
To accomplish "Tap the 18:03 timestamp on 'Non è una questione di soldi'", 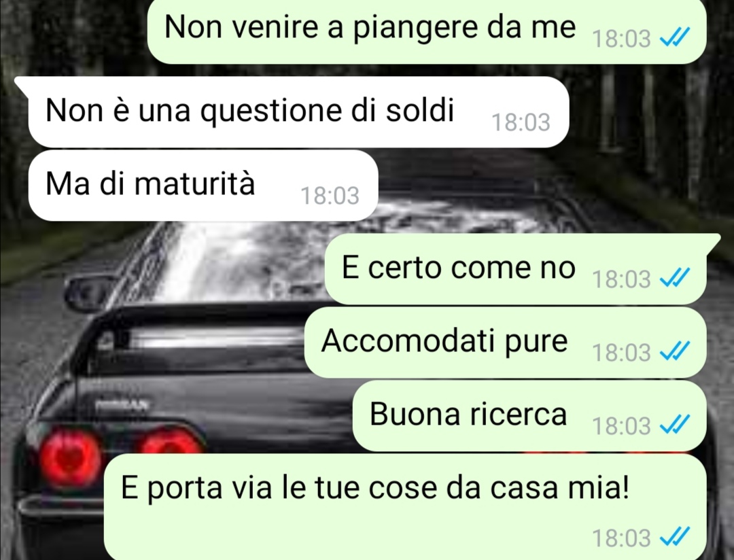I will click(x=521, y=123).
